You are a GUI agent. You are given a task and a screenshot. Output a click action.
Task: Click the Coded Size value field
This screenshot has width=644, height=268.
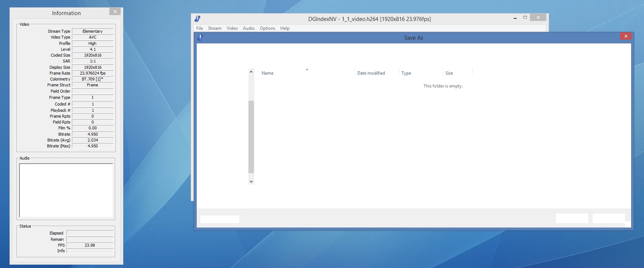click(92, 55)
